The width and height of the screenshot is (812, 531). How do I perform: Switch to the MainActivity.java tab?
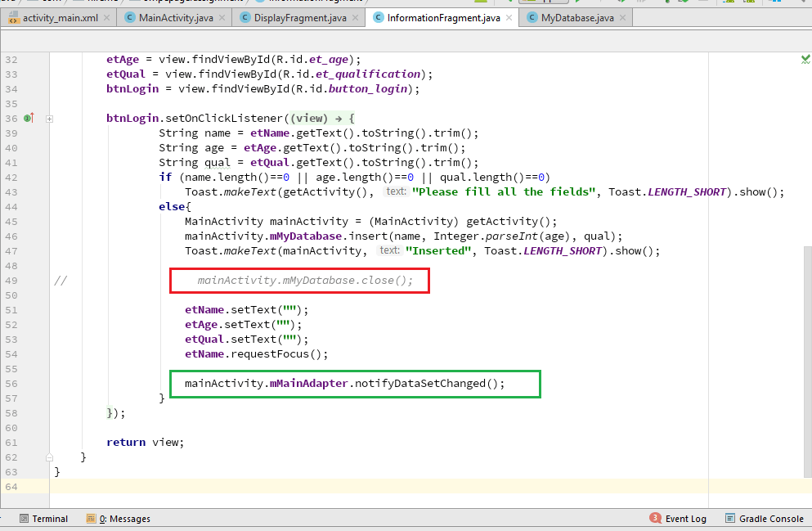coord(176,18)
